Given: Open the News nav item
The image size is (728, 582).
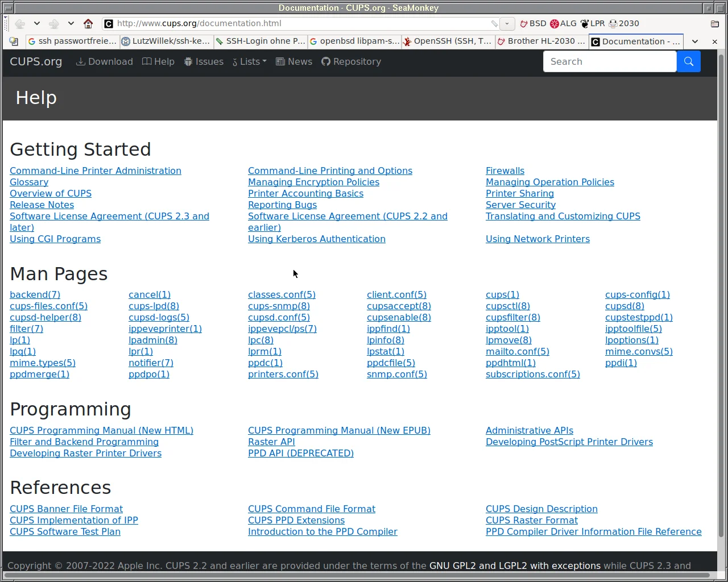Looking at the screenshot, I should pos(294,61).
